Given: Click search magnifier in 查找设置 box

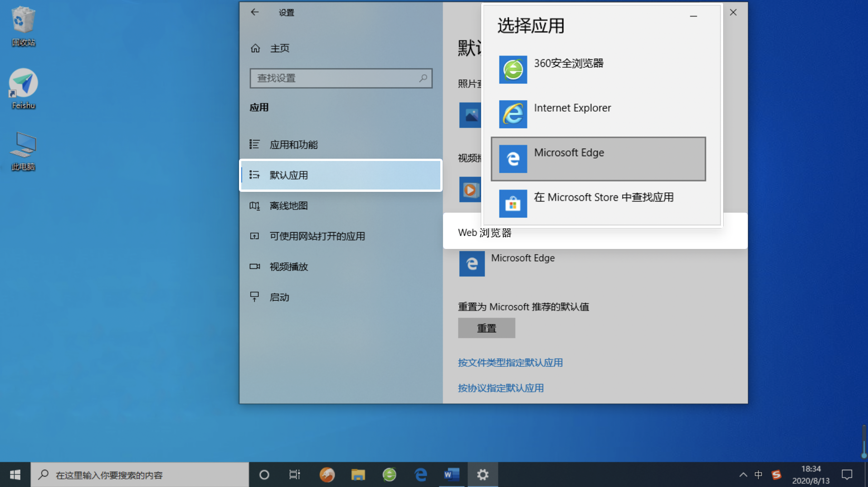Looking at the screenshot, I should click(x=423, y=78).
